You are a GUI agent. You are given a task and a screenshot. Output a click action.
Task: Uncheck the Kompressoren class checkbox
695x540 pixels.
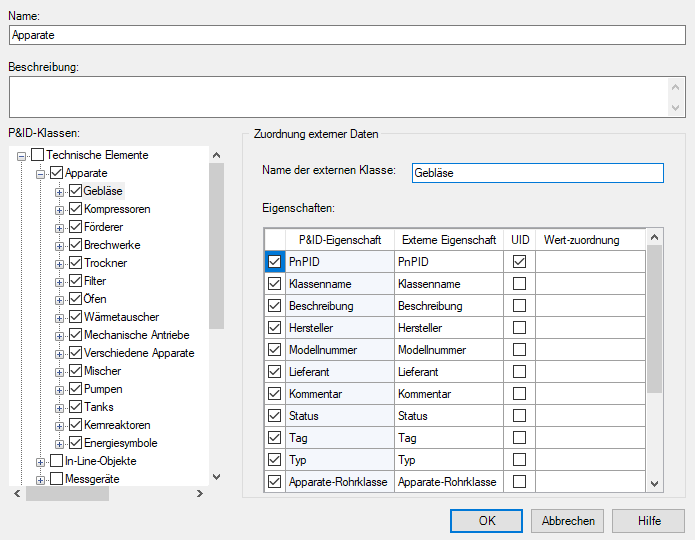pyautogui.click(x=75, y=209)
